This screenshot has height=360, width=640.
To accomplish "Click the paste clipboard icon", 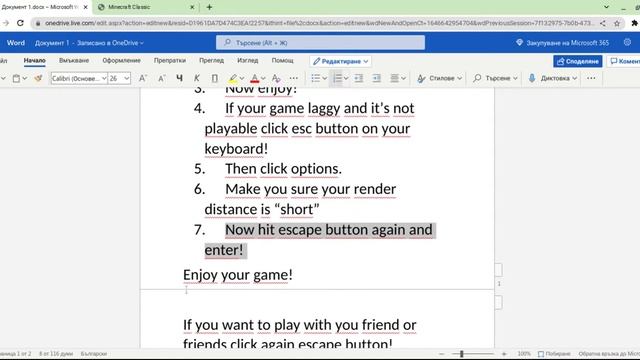I will [x=16, y=78].
